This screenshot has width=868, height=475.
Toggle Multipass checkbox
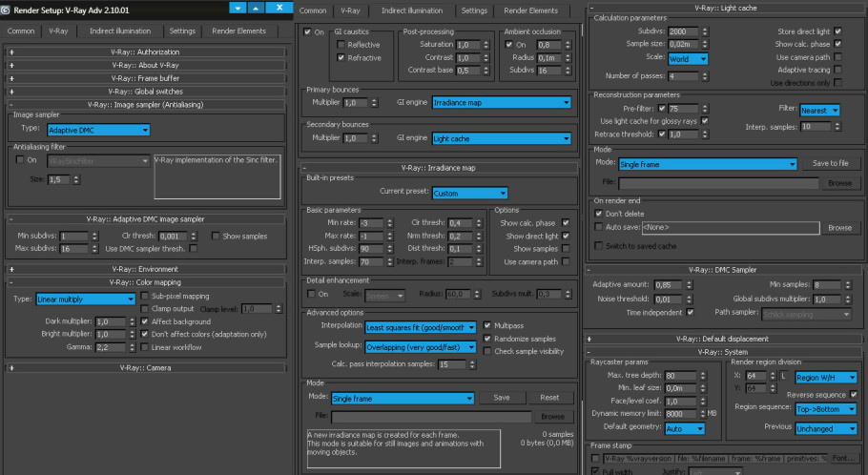pos(487,325)
